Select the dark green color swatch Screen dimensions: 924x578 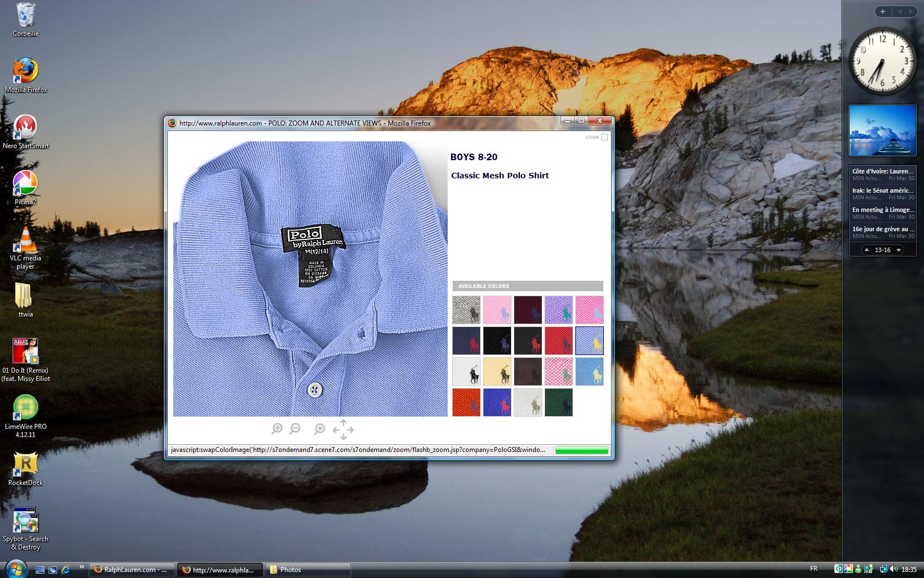558,402
